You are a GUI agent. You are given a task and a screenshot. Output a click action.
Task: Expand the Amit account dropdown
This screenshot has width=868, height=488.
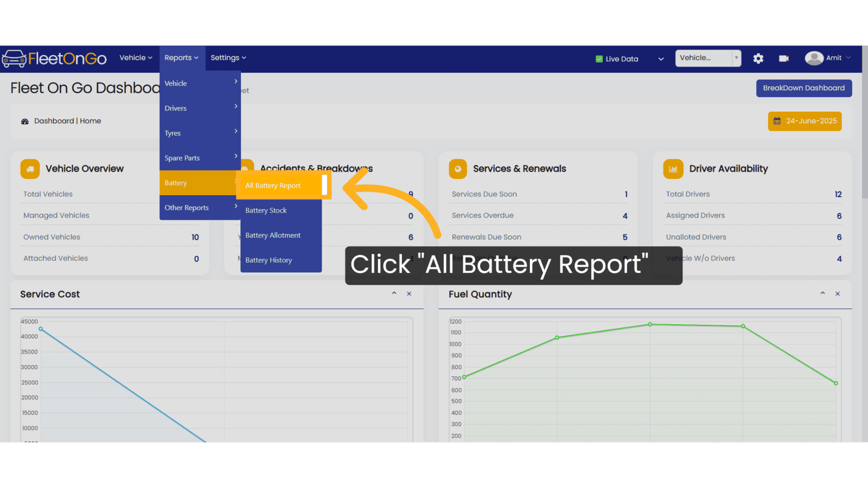tap(848, 58)
